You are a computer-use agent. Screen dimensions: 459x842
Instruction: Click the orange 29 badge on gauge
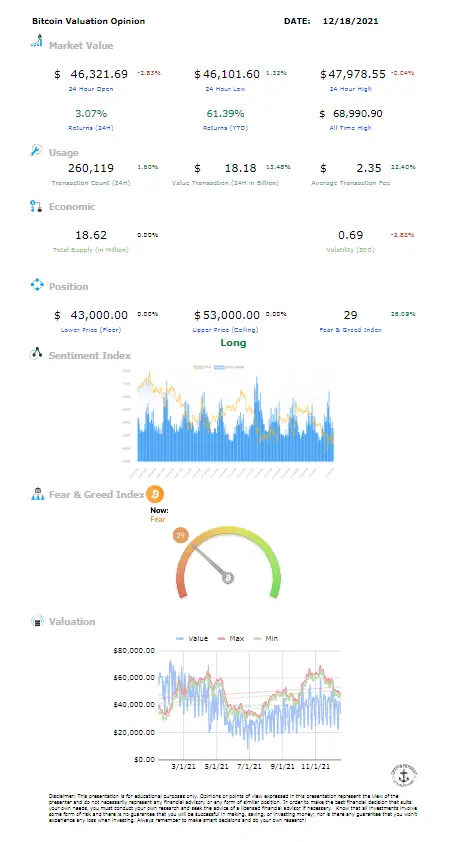[180, 535]
